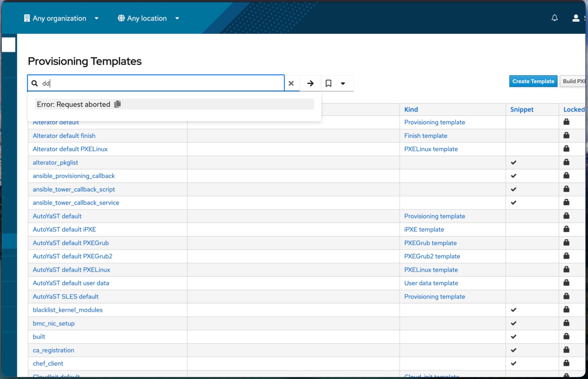Open the ansible_provisioning_callback template link

point(73,176)
